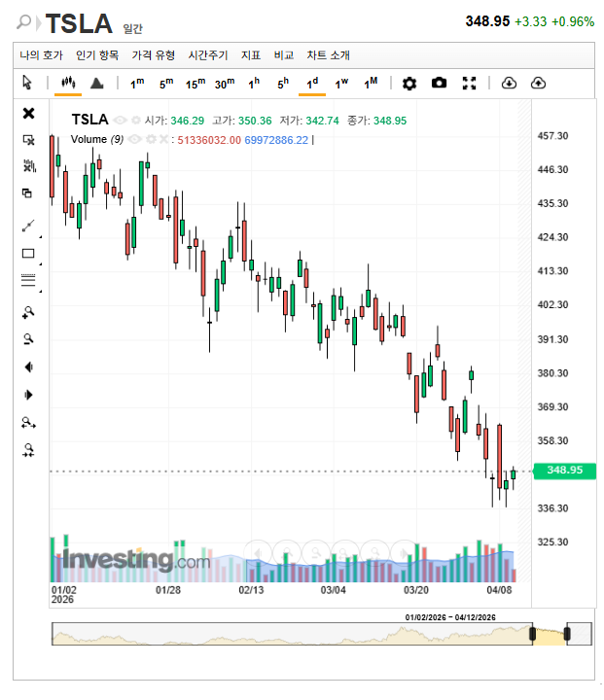Set interval to 5 minutes
The width and height of the screenshot is (604, 700).
click(166, 83)
